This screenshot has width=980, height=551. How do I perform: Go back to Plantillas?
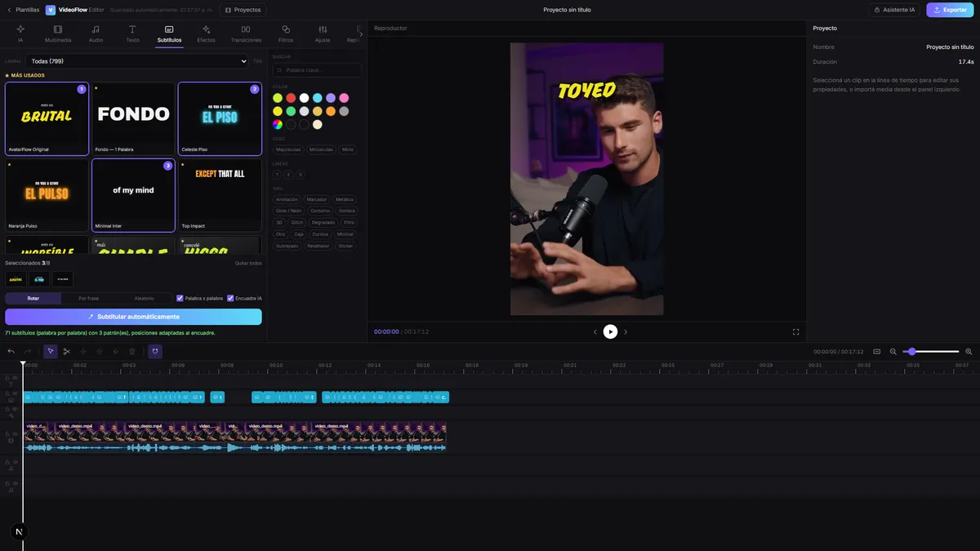click(23, 10)
